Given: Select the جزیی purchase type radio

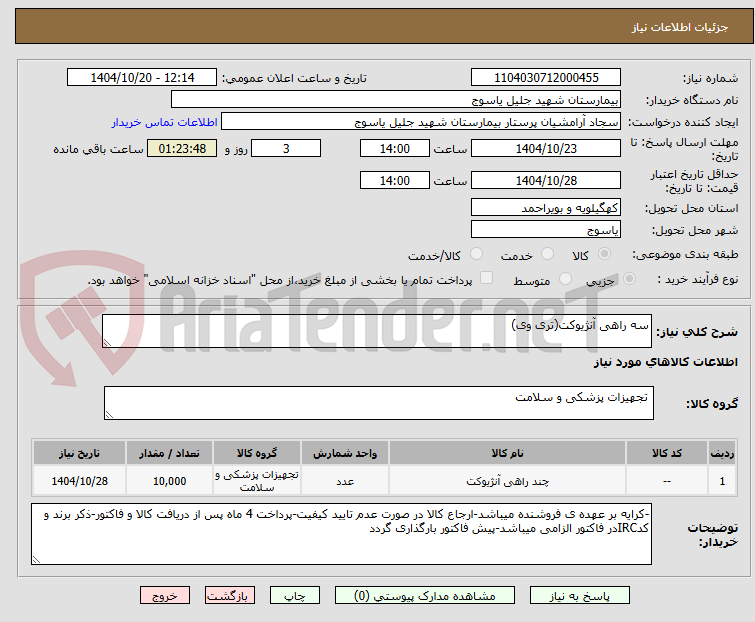Looking at the screenshot, I should (629, 279).
